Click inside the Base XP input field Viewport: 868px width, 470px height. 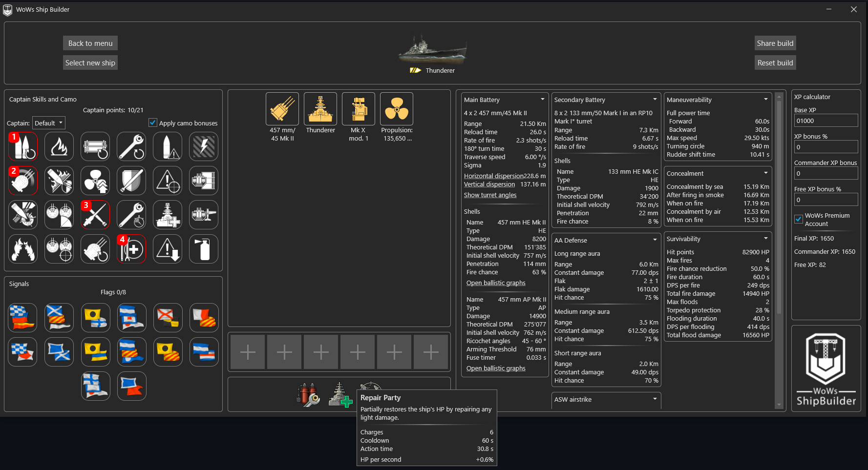point(826,120)
